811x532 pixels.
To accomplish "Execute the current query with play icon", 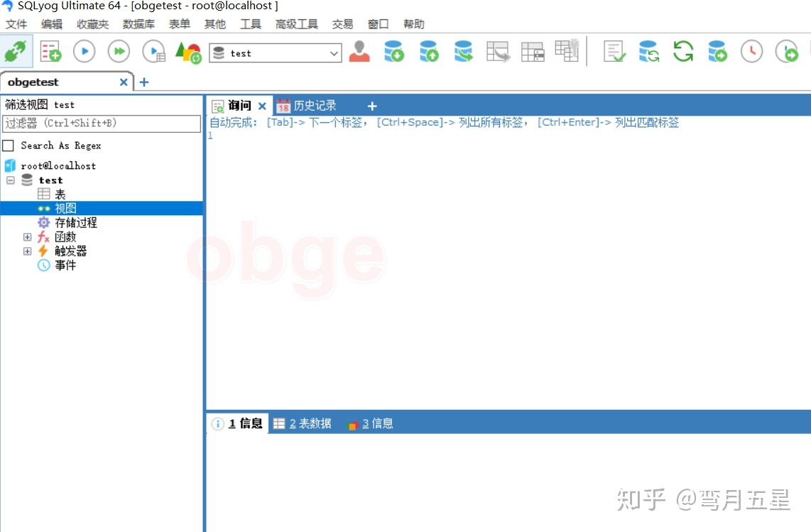I will 84,51.
